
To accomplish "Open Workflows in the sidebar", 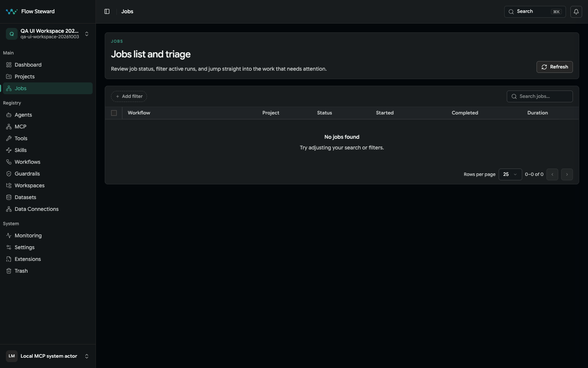I will point(48,162).
